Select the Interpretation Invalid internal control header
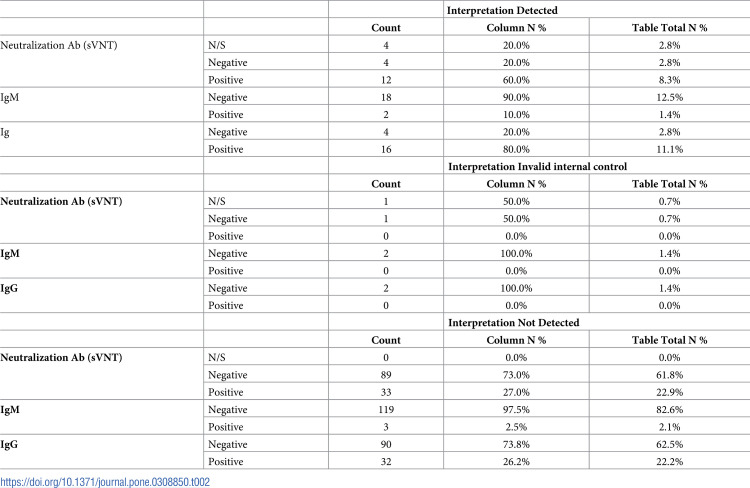Image resolution: width=750 pixels, height=488 pixels. pyautogui.click(x=537, y=166)
